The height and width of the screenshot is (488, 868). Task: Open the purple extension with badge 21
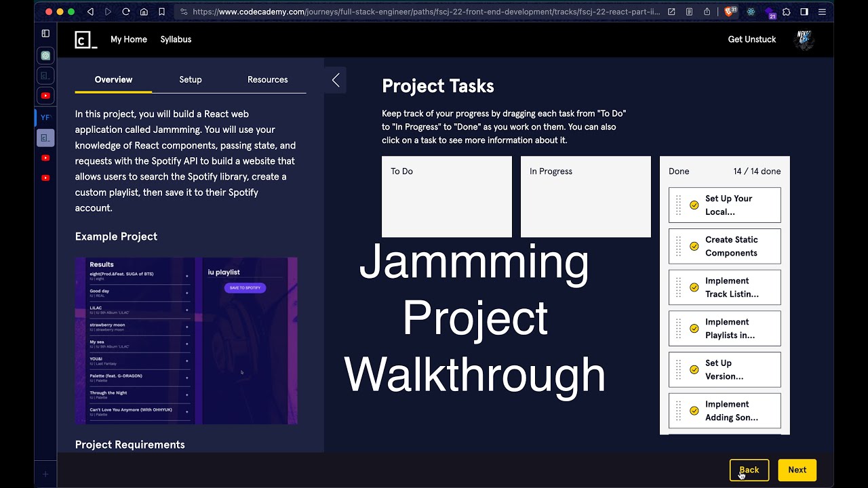(770, 12)
